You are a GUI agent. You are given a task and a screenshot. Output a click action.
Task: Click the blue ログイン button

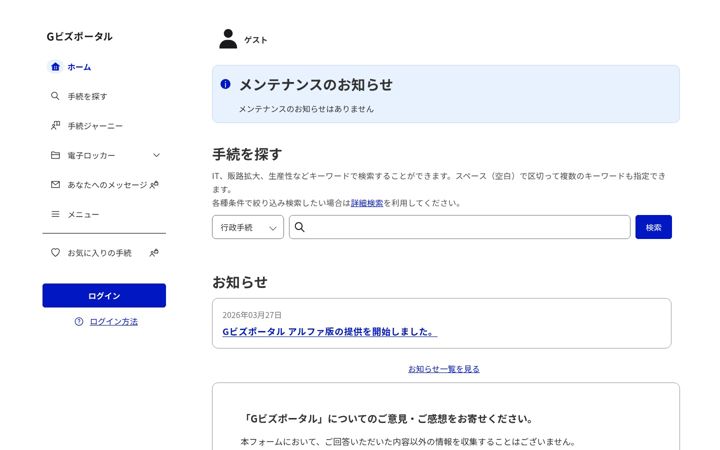pyautogui.click(x=104, y=295)
